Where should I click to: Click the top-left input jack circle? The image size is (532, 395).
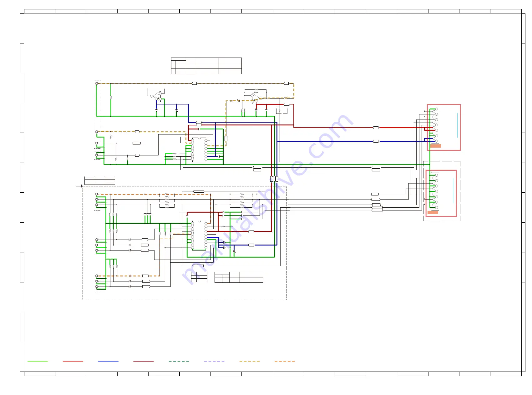[97, 84]
